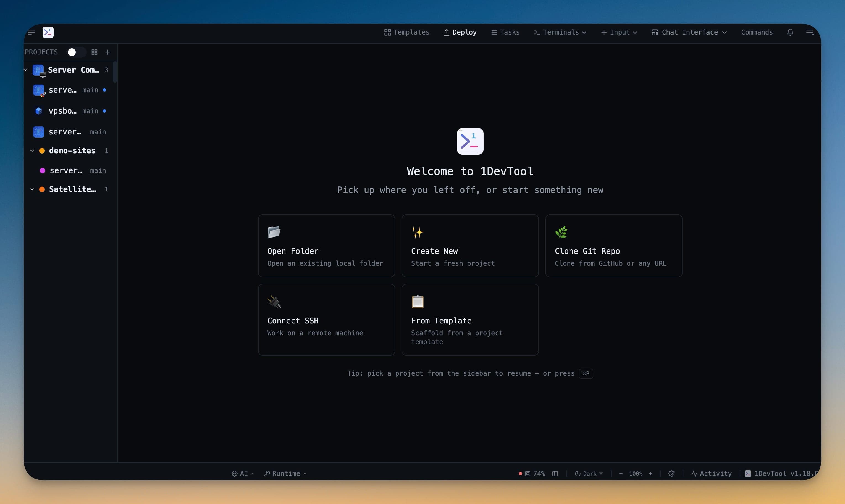The image size is (845, 504).
Task: Click the orange dot of Satellite… group
Action: pyautogui.click(x=42, y=189)
